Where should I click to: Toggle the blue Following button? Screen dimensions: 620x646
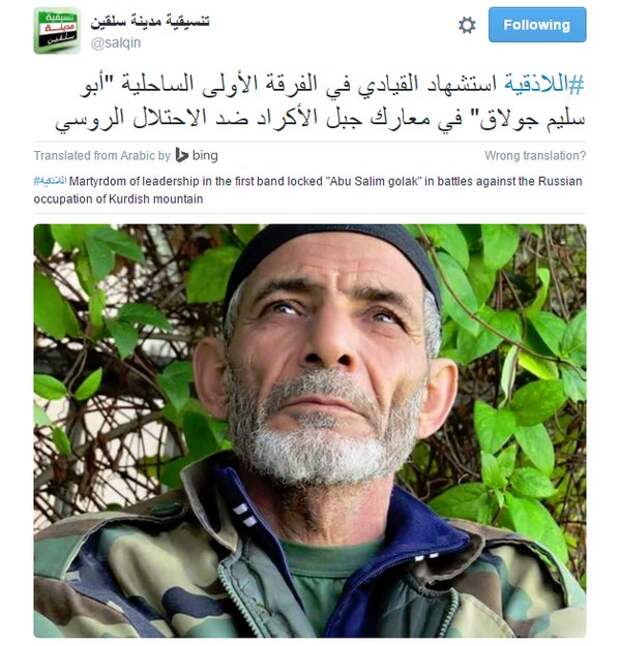(537, 25)
